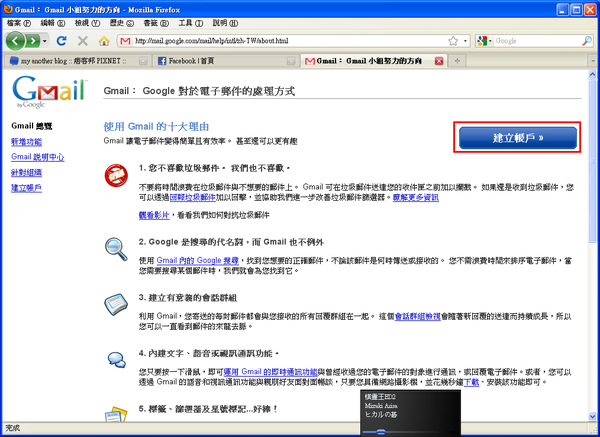This screenshot has width=600, height=437.
Task: Click the magnifying glass search feature icon
Action: 116,249
